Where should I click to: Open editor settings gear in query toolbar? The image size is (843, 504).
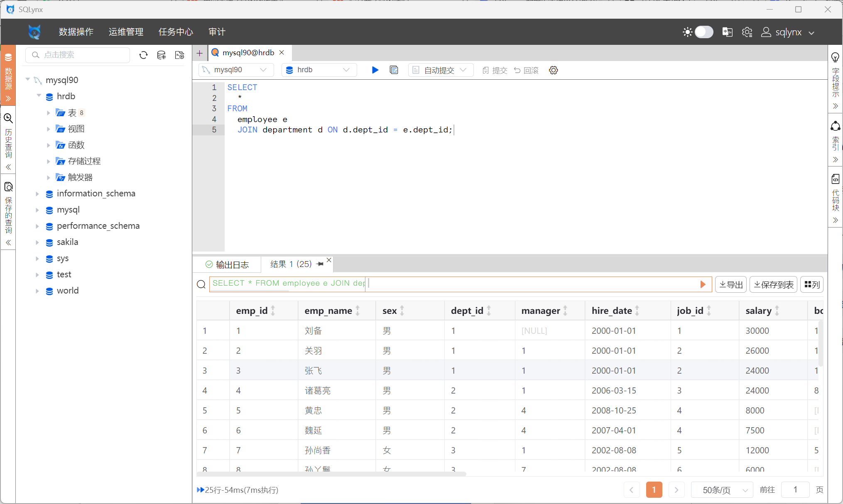click(553, 70)
